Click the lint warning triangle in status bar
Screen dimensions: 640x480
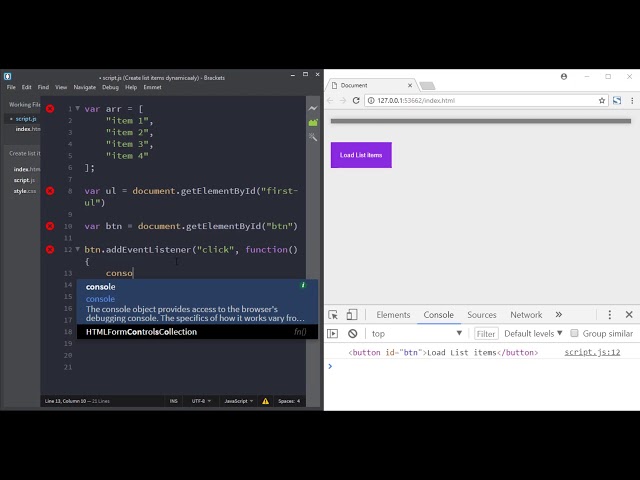(265, 401)
